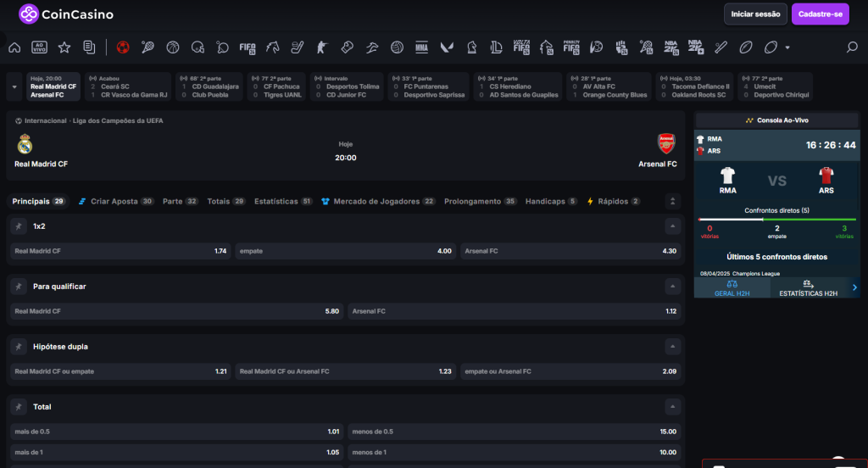Select the Valorant icon

447,47
